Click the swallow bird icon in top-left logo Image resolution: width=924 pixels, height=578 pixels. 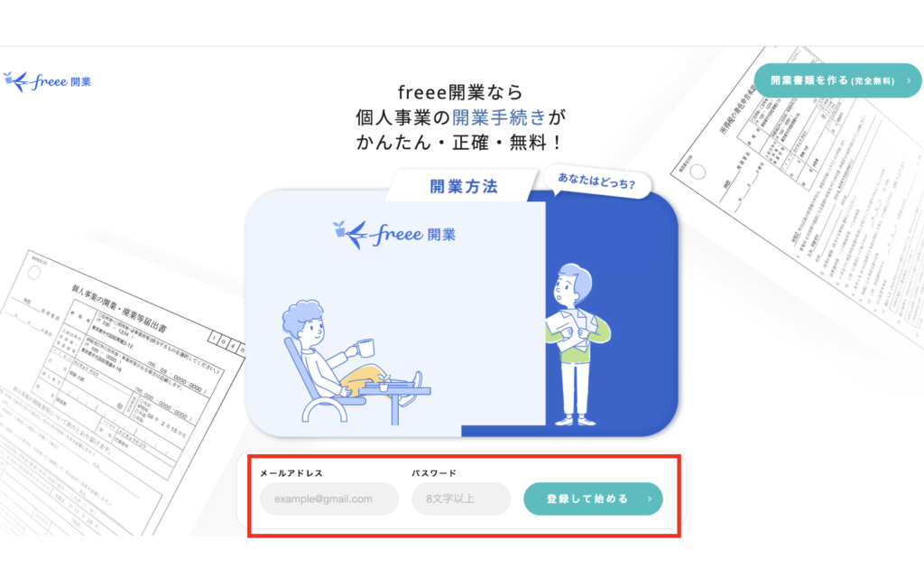pos(16,81)
